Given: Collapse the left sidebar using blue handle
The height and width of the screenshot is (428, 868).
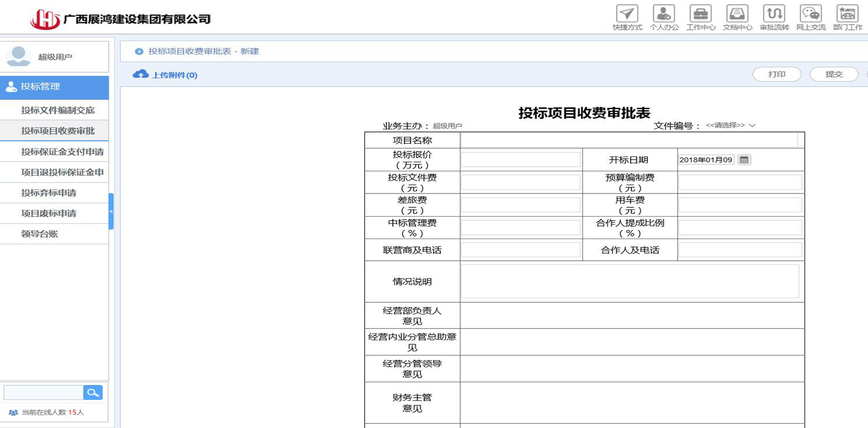Looking at the screenshot, I should [111, 211].
